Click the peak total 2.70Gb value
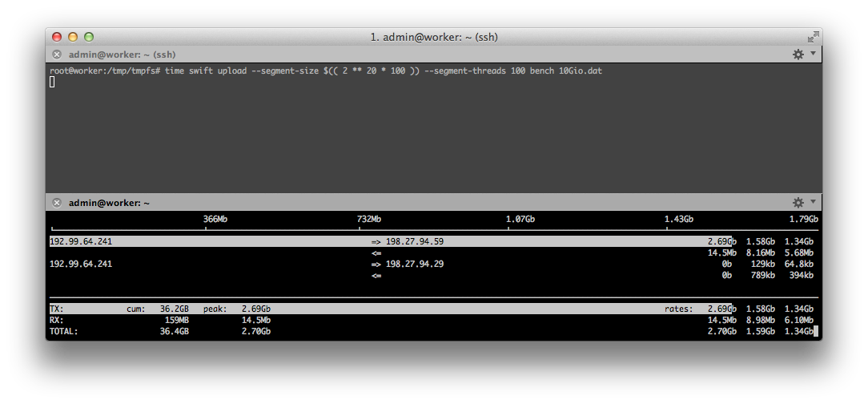Viewport: 868px width, 404px height. pos(255,331)
